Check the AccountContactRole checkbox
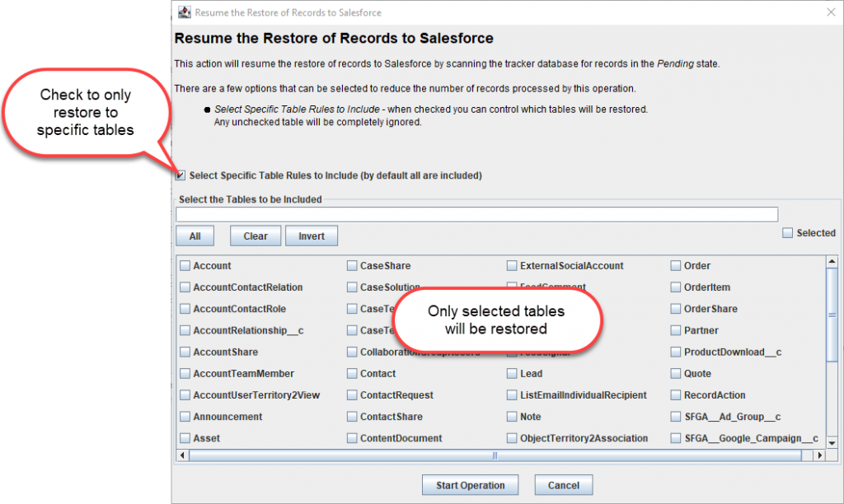Screen dimensions: 844x504 (185, 309)
